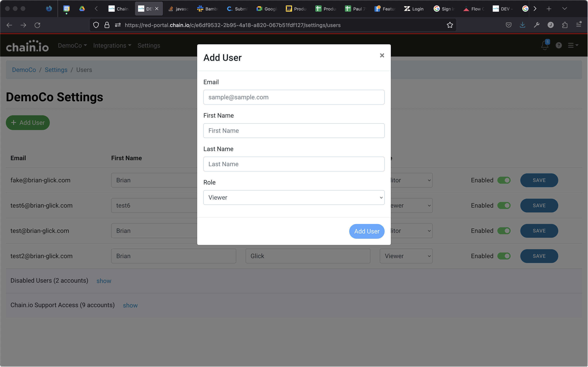This screenshot has width=588, height=367.
Task: Bookmark this page with the star icon
Action: (450, 25)
